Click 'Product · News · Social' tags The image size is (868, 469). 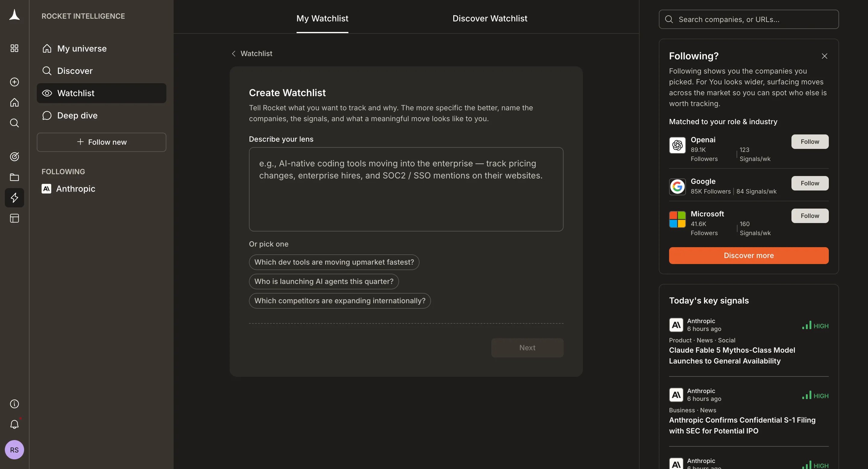pyautogui.click(x=702, y=340)
